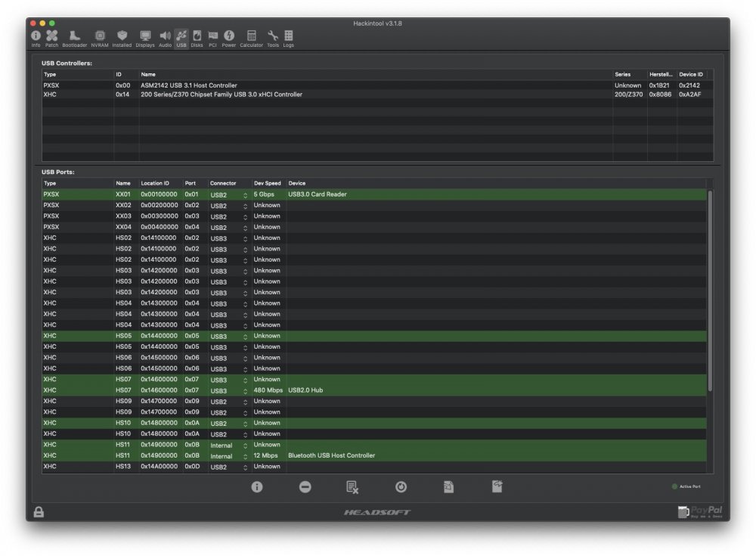
Task: Open connector dropdown for USB2.0 Hub row
Action: (229, 390)
